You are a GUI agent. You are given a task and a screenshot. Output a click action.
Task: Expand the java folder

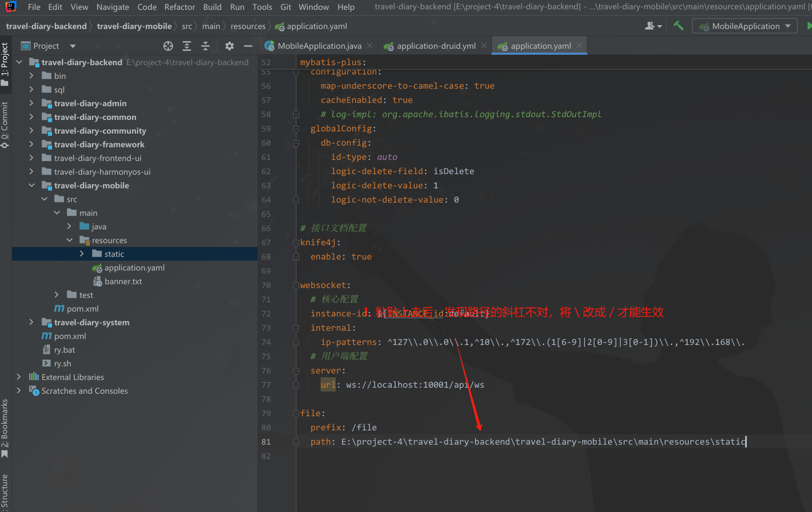[x=69, y=226]
